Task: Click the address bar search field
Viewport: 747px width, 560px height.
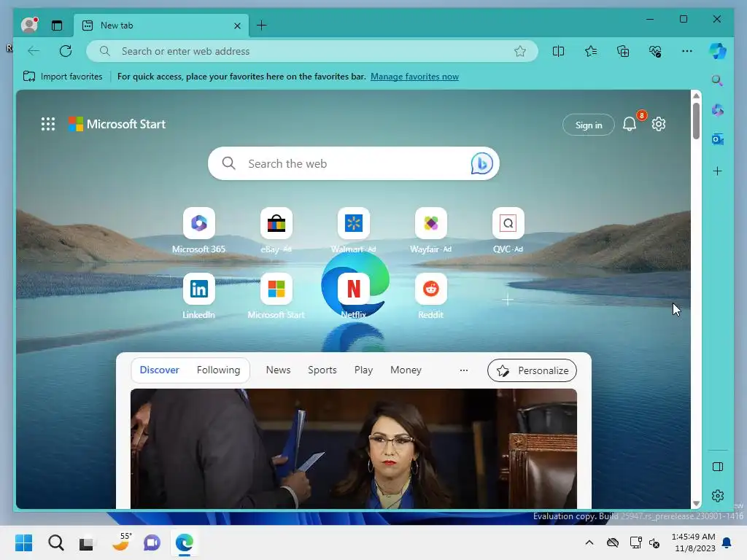Action: (312, 51)
